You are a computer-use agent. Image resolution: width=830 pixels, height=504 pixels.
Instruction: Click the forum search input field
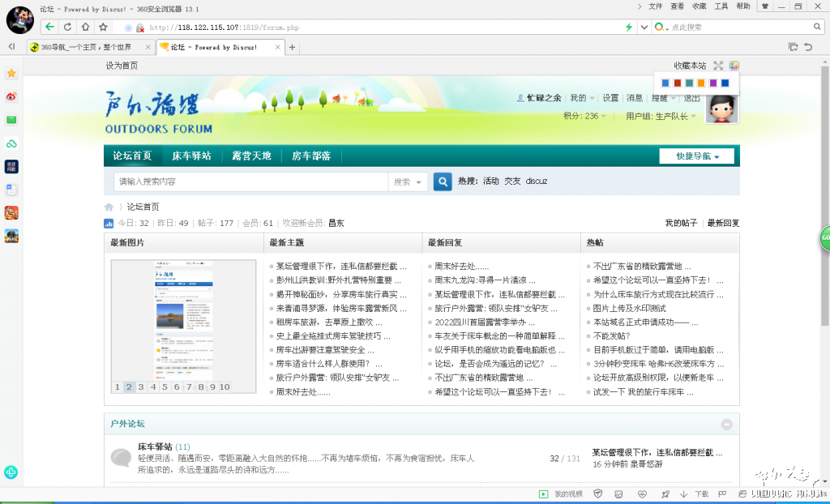tap(251, 182)
